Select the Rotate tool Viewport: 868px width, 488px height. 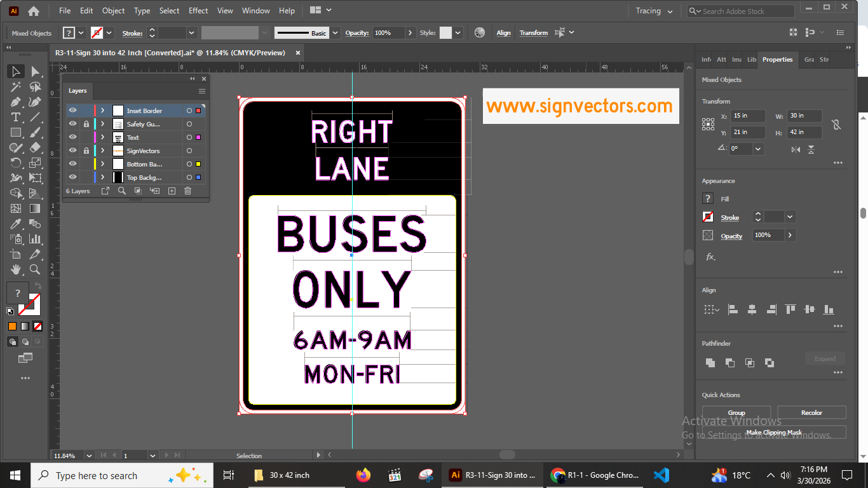tap(15, 163)
